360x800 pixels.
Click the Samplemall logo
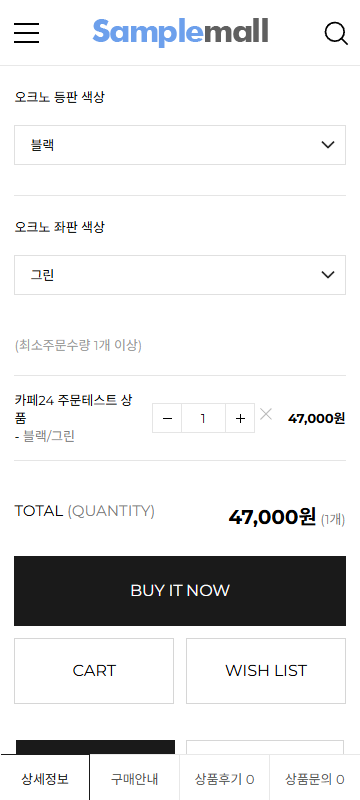tap(181, 32)
